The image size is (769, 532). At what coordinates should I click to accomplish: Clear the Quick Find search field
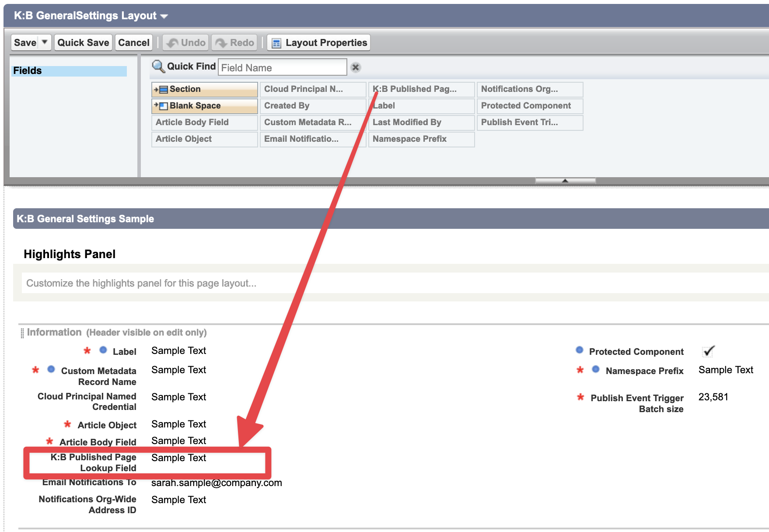coord(356,67)
